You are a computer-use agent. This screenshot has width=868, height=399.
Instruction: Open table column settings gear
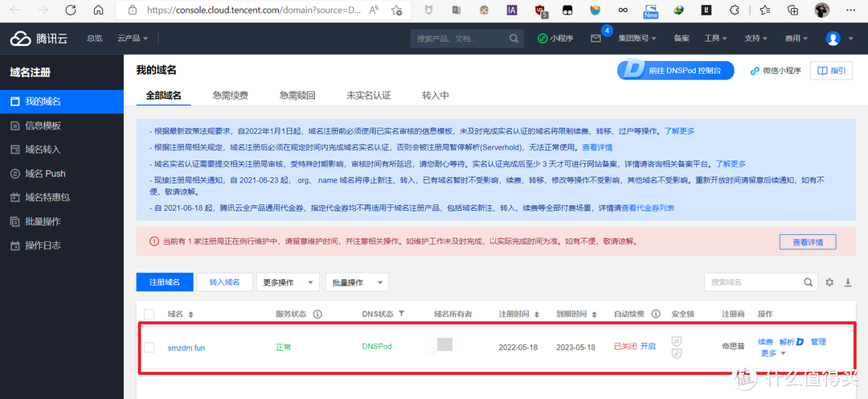(829, 282)
